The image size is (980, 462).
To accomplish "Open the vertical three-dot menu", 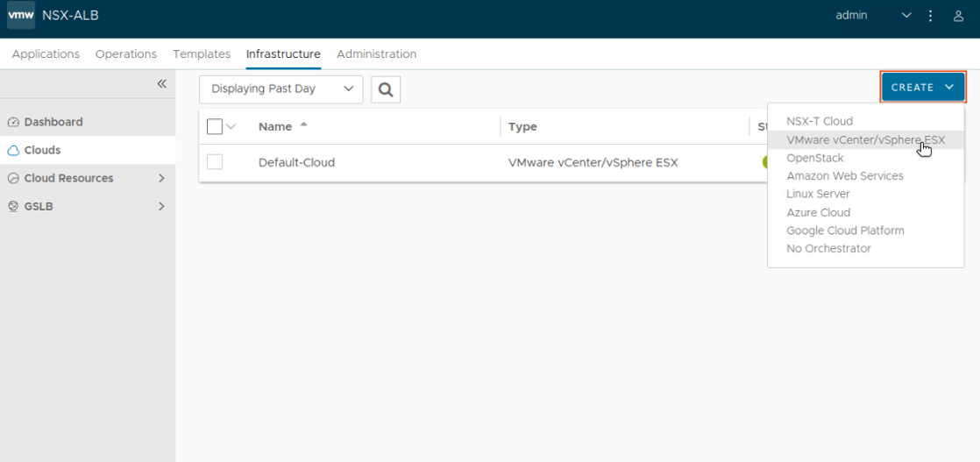I will [931, 16].
